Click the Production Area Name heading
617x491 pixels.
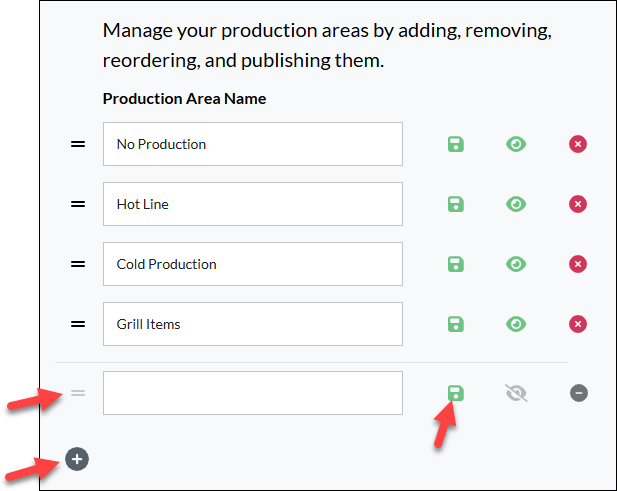coord(184,99)
